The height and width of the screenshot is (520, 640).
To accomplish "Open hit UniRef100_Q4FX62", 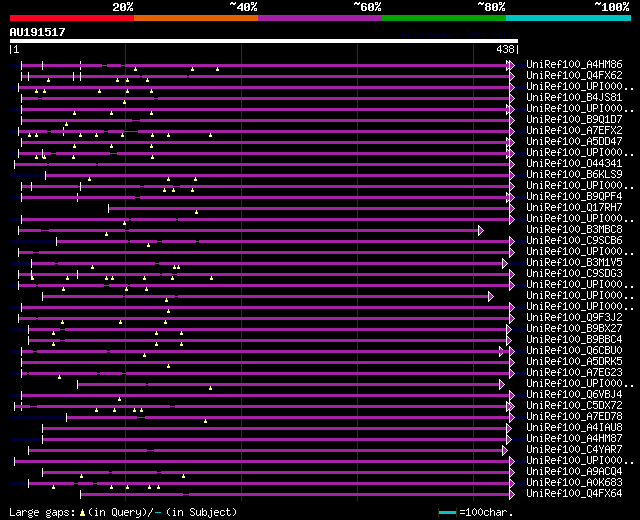I will [x=574, y=76].
